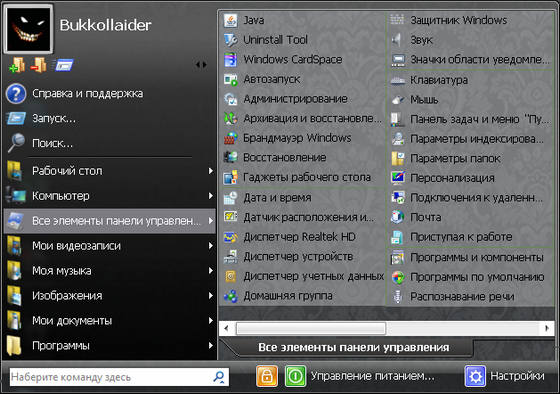Click the green power button icon
Screen dimensions: 560x394
[x=295, y=376]
